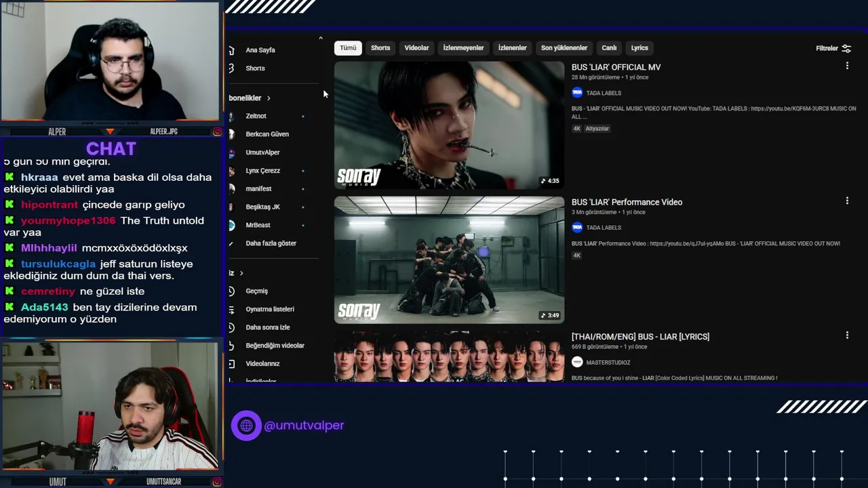
Task: Open Ana Sayfa home icon in sidebar
Action: click(x=231, y=50)
